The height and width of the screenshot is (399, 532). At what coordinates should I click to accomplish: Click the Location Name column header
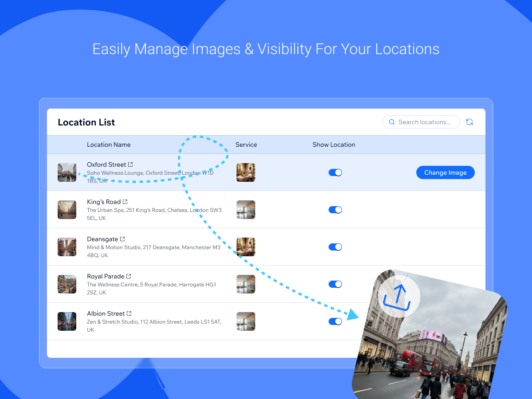point(109,145)
